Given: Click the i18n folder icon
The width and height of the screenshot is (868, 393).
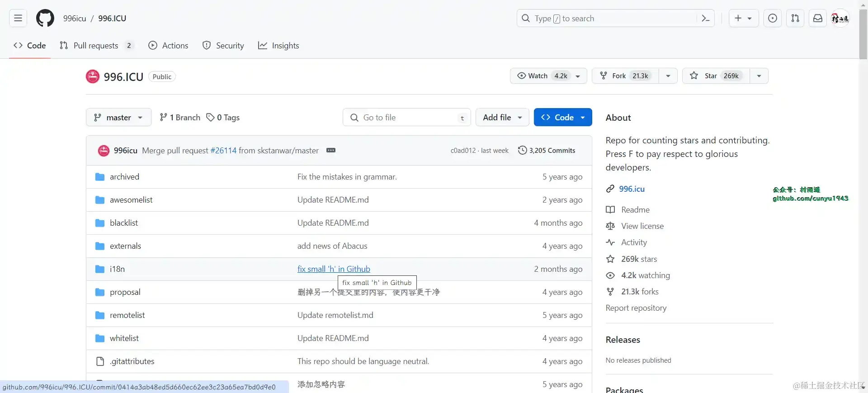Looking at the screenshot, I should pos(100,269).
